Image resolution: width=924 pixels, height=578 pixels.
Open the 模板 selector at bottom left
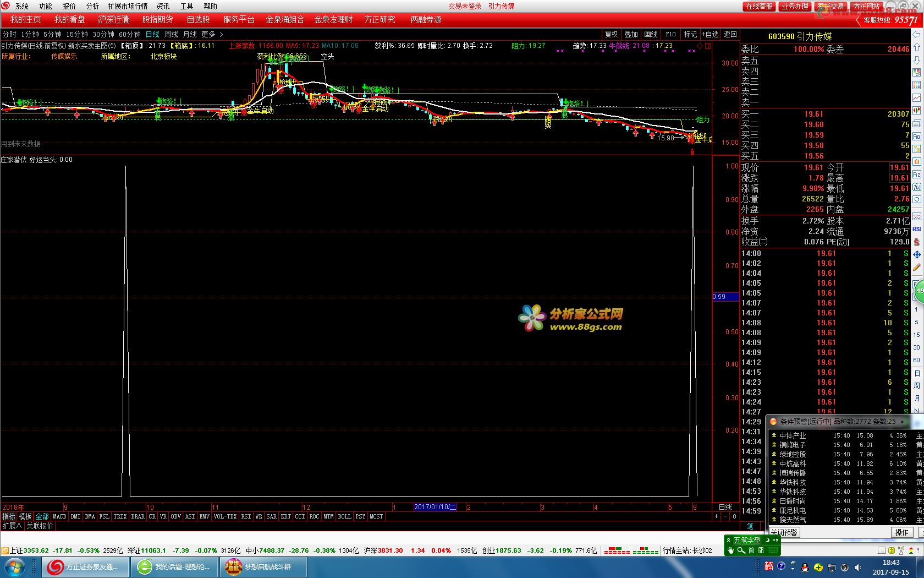pyautogui.click(x=25, y=516)
